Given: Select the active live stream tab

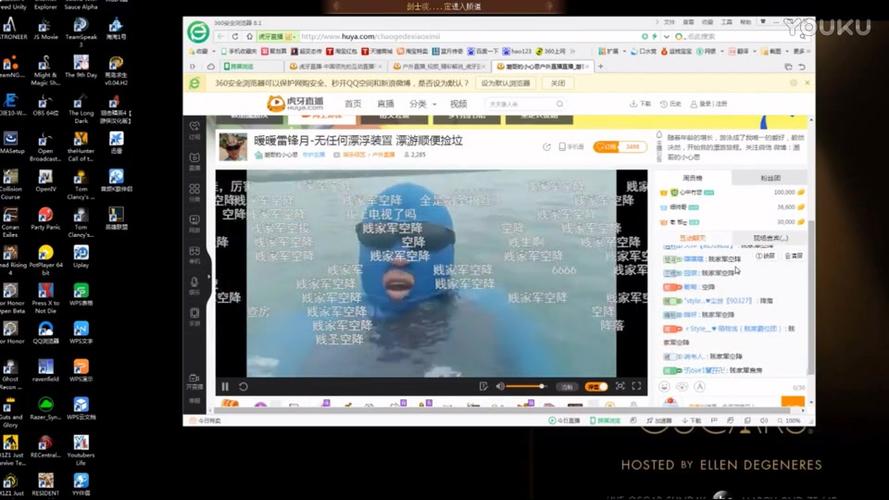Looking at the screenshot, I should click(541, 66).
